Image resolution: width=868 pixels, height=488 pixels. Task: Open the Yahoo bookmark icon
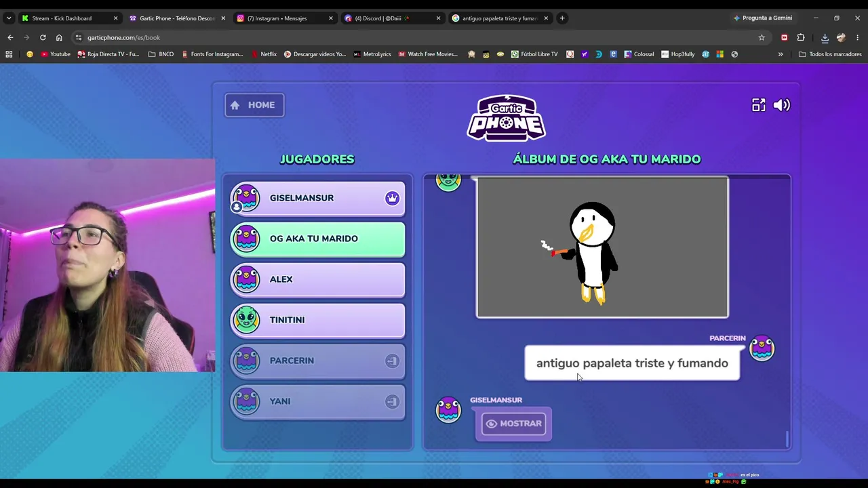click(x=585, y=54)
